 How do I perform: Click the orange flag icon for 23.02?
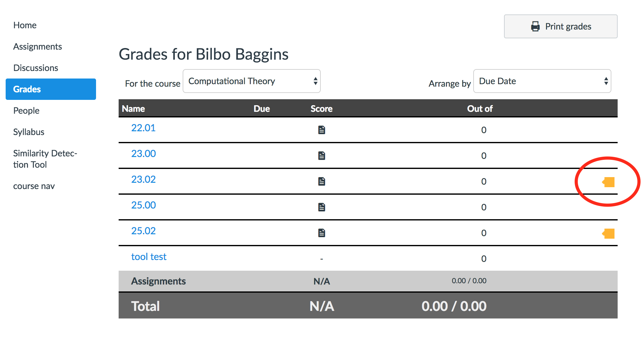(609, 182)
